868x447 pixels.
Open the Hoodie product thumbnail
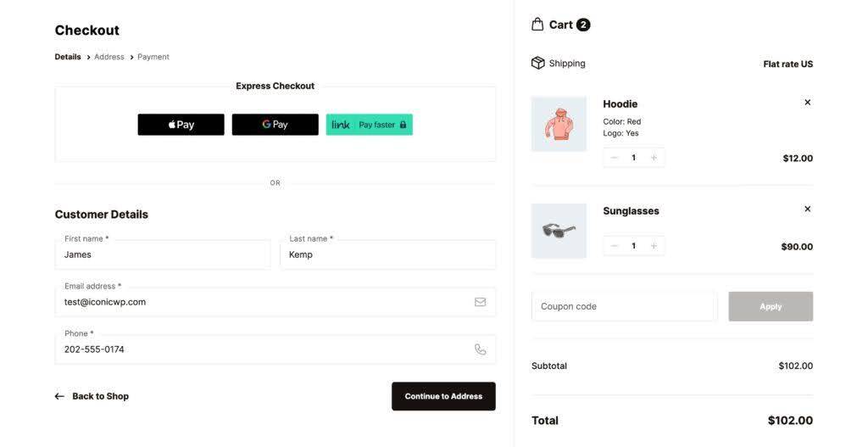[x=559, y=124]
